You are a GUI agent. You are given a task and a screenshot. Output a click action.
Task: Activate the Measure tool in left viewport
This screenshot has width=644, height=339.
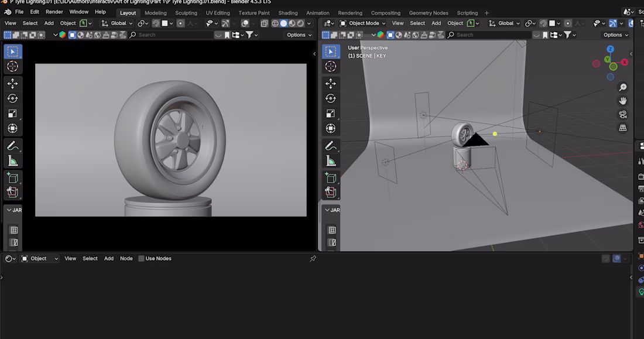12,161
